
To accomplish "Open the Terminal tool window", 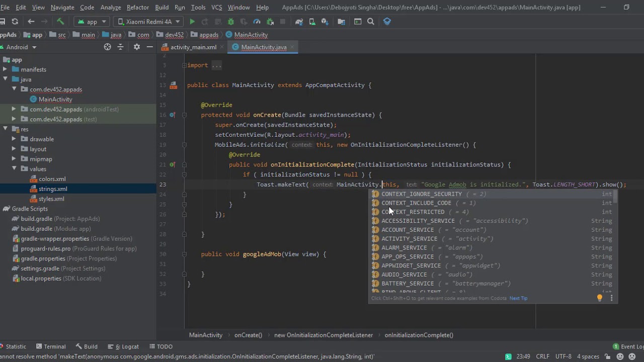I will click(x=50, y=346).
